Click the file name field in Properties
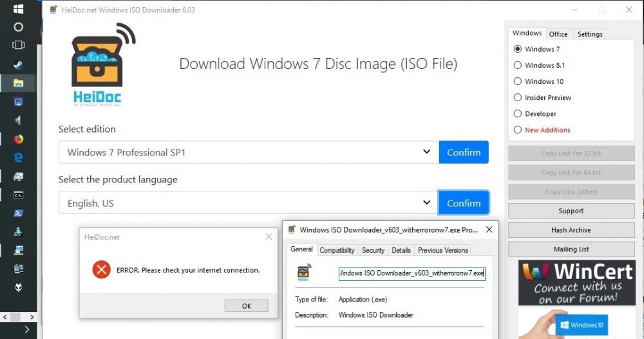This screenshot has height=339, width=644. tap(412, 273)
